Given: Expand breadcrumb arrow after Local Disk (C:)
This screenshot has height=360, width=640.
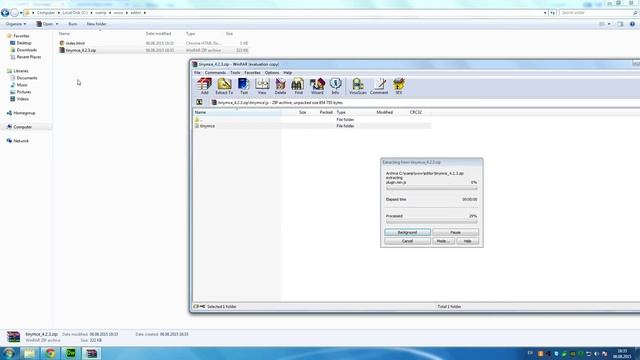Looking at the screenshot, I should (91, 13).
